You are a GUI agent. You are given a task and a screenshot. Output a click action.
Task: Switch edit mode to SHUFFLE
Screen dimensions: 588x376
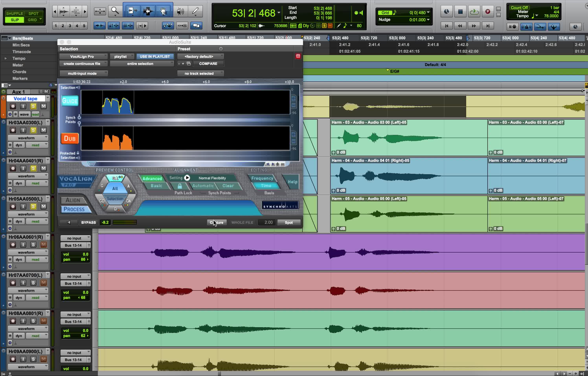click(14, 13)
